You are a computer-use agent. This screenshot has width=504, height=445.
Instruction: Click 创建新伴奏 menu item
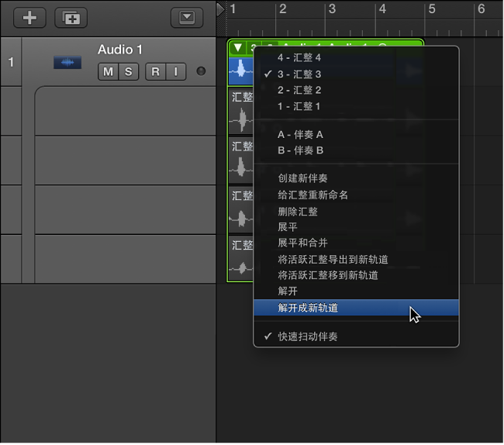(x=356, y=178)
